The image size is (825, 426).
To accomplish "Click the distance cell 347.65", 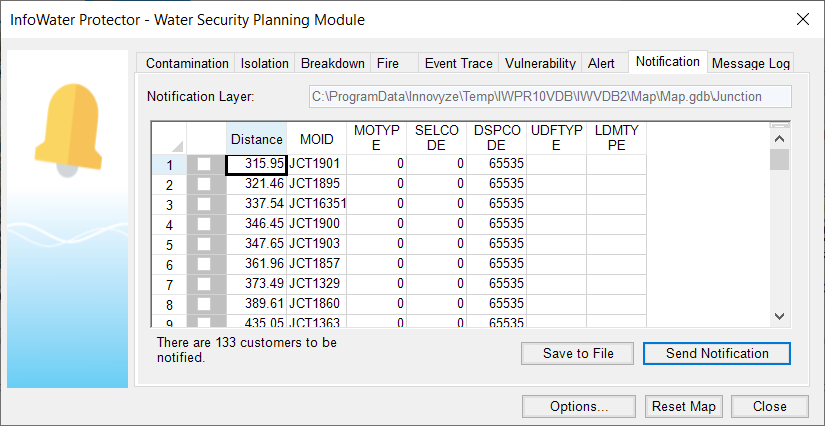I will tap(257, 244).
